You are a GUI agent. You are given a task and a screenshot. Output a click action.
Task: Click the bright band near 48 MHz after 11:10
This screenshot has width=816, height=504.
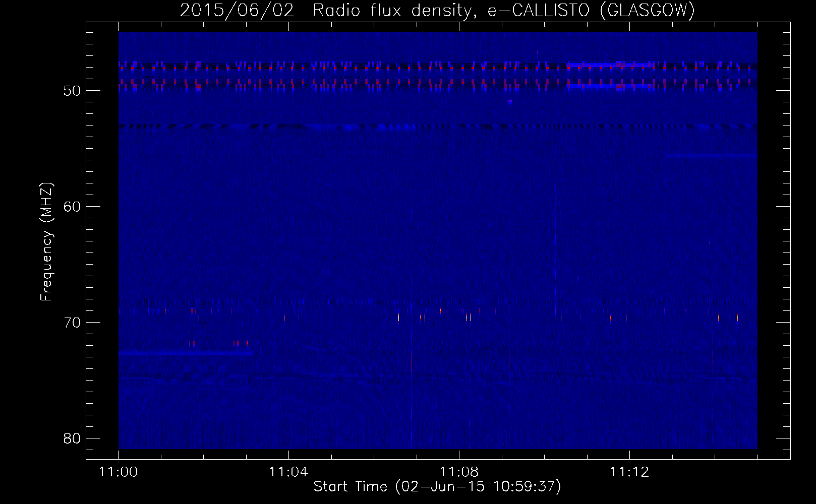[611, 65]
